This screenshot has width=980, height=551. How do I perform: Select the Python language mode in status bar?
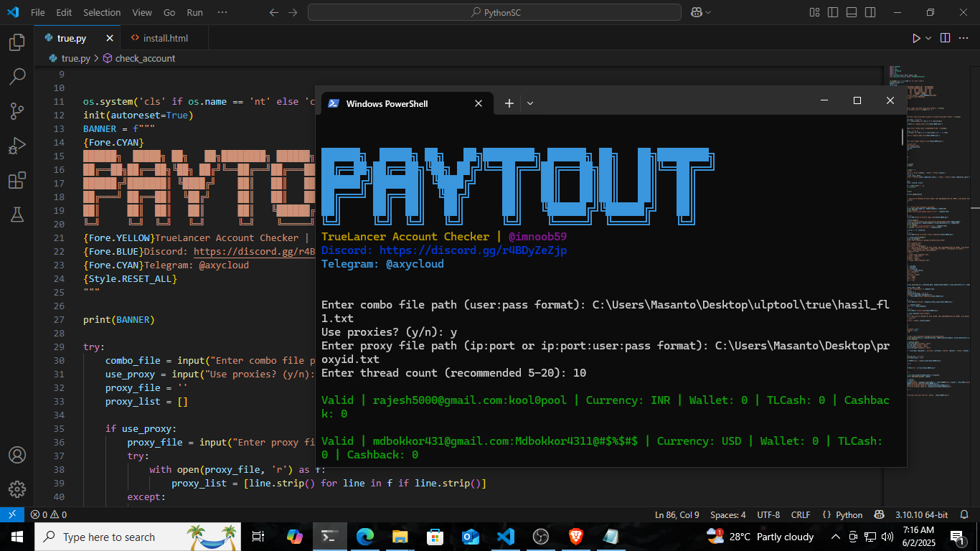coord(849,514)
